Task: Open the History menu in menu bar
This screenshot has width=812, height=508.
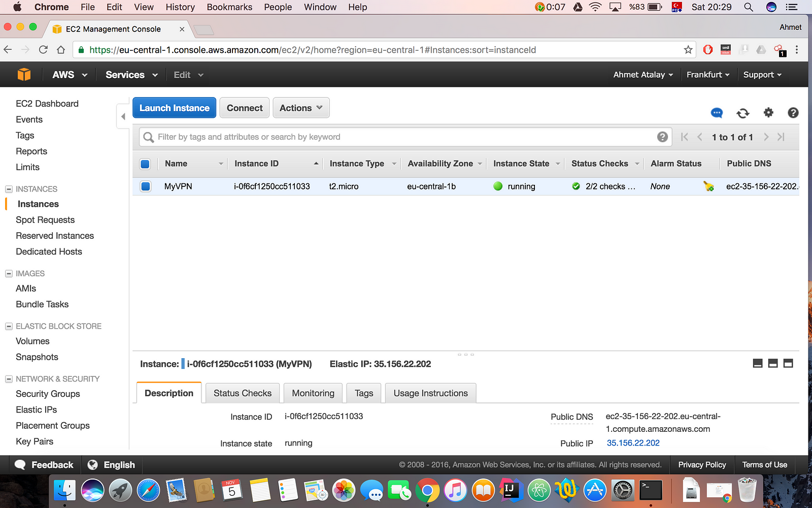Action: click(180, 7)
